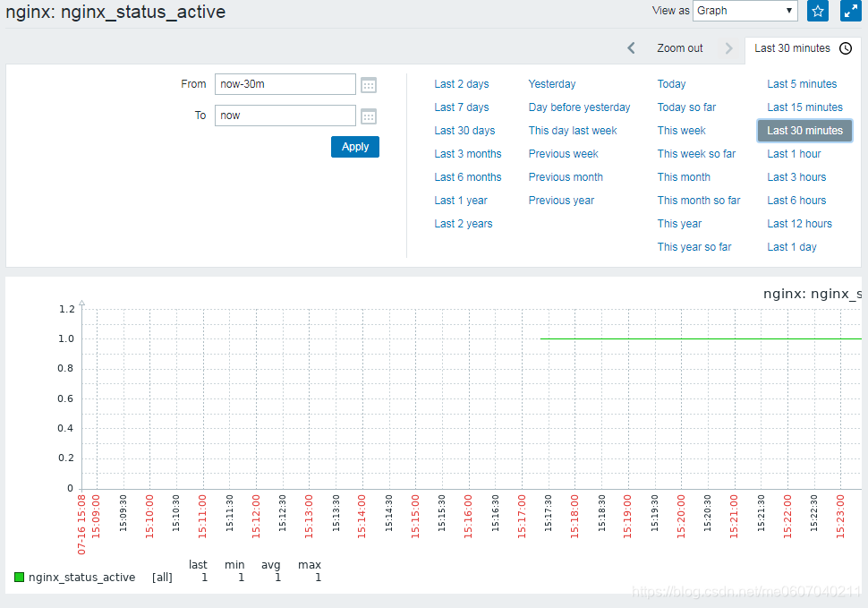Add graph to favorites with star icon
868x608 pixels.
818,11
